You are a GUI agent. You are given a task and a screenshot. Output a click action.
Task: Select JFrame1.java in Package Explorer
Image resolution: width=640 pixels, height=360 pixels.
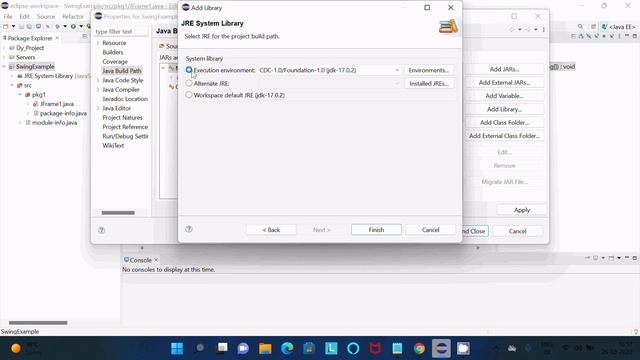[x=57, y=104]
